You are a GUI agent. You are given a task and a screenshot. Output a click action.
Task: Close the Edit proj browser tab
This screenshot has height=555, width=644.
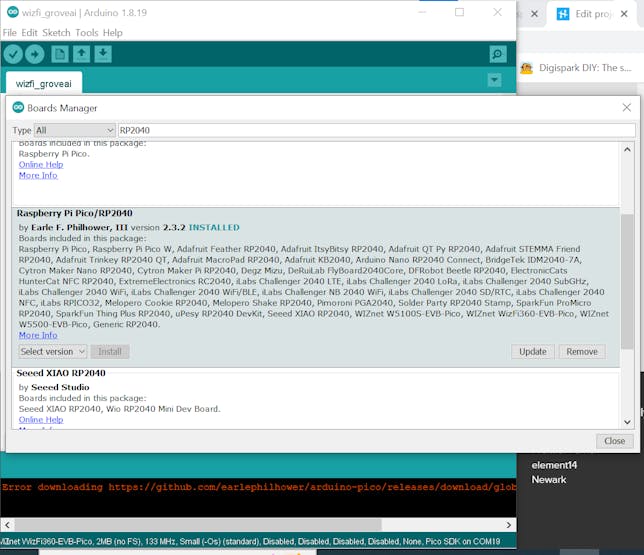click(624, 14)
